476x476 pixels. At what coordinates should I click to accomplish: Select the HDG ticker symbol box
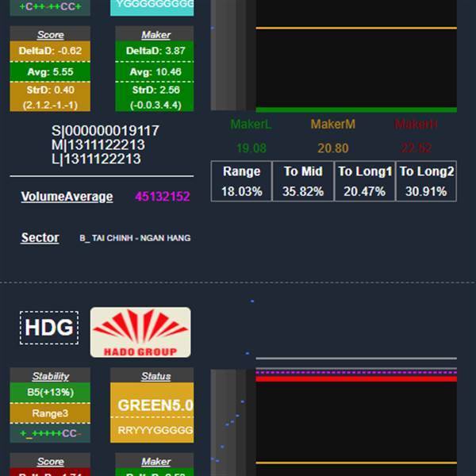[x=49, y=328]
